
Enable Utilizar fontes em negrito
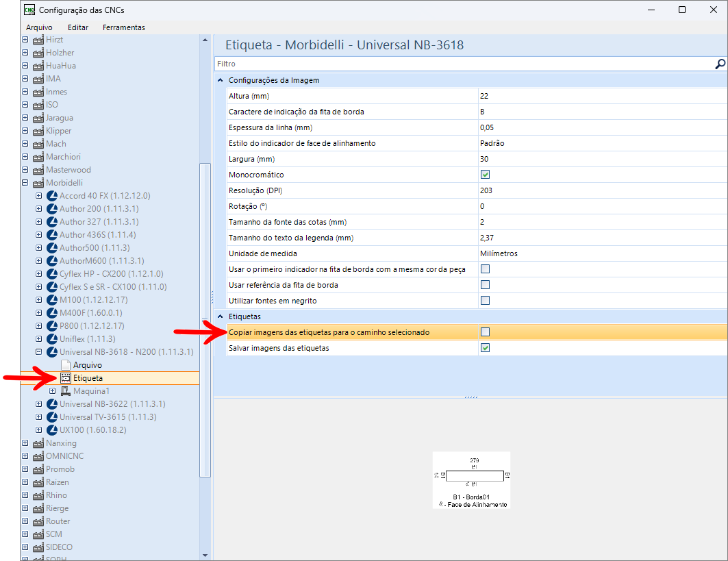point(485,301)
